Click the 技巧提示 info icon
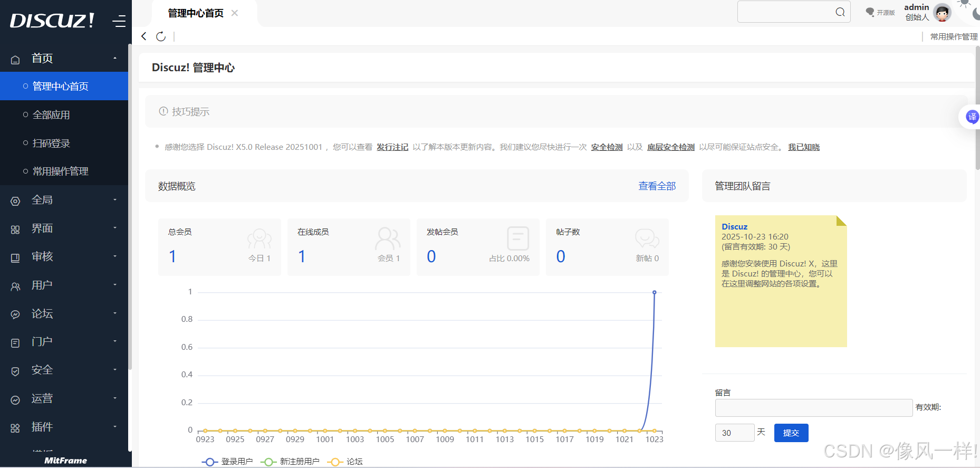 tap(164, 111)
